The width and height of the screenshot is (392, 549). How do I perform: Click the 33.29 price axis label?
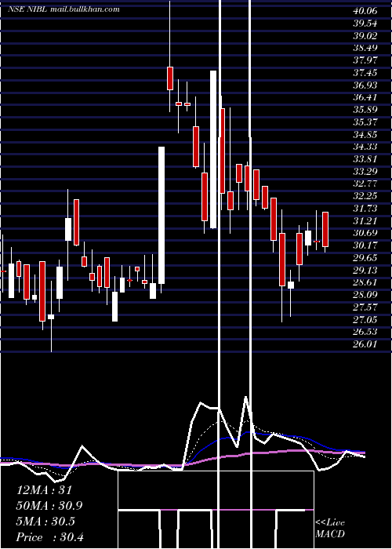[365, 171]
